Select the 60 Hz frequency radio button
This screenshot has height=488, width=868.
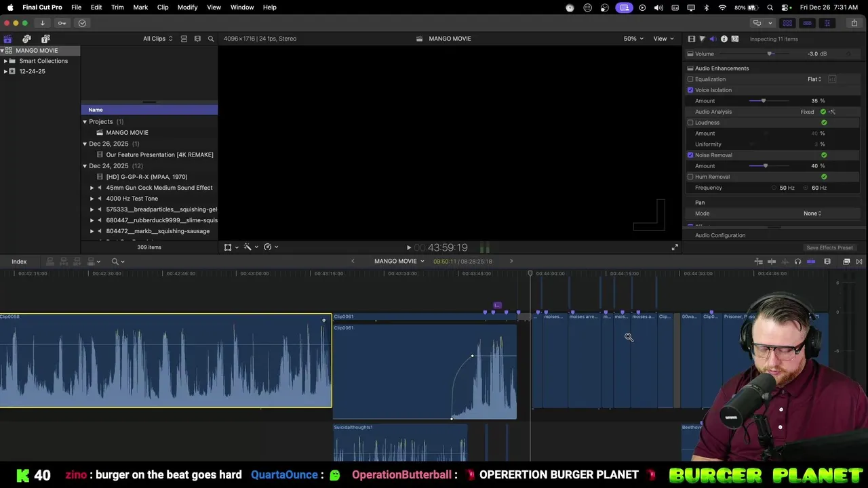pyautogui.click(x=806, y=188)
